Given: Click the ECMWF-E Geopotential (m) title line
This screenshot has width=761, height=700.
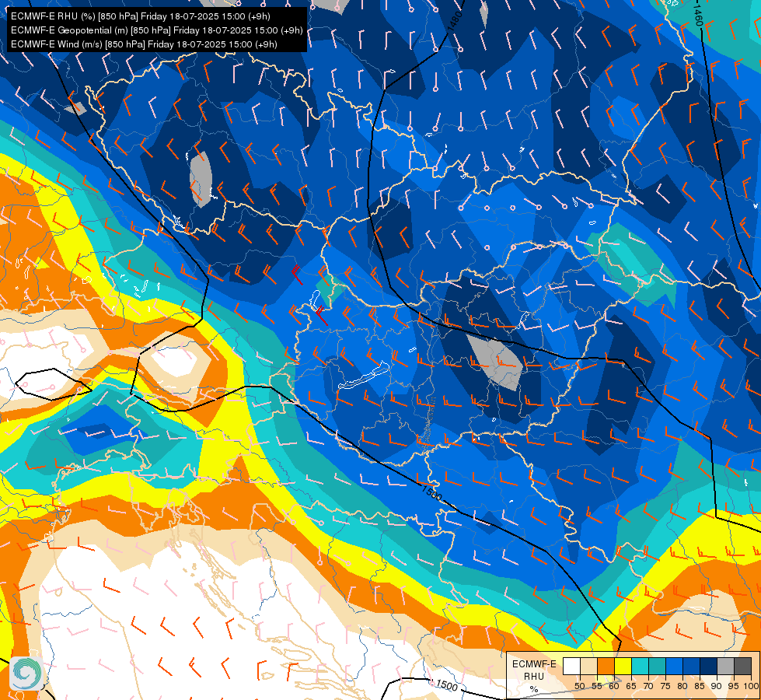Looking at the screenshot, I should tap(157, 30).
